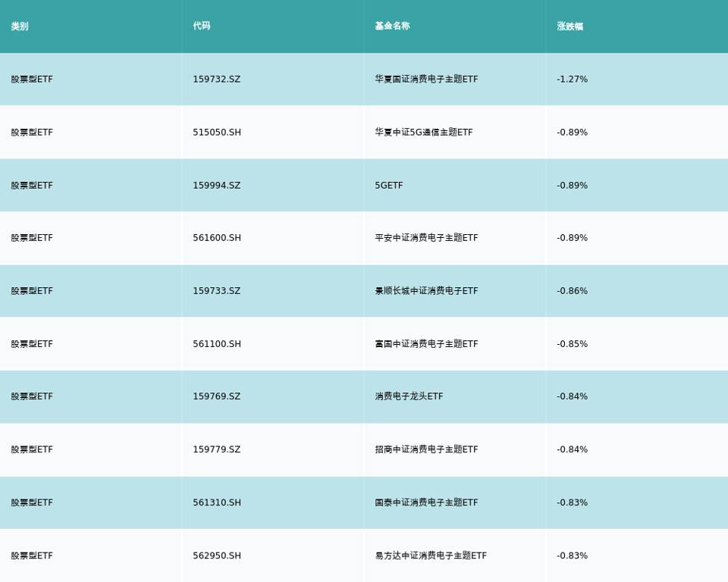The image size is (728, 582).
Task: Click the -0.85% change value
Action: (x=572, y=344)
